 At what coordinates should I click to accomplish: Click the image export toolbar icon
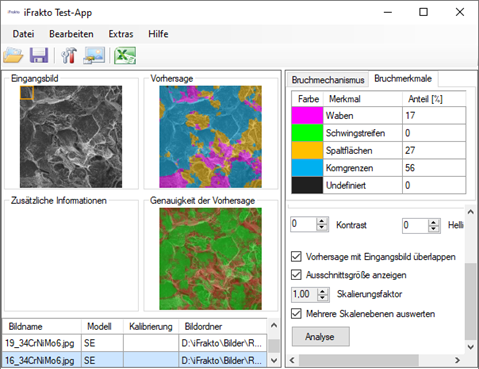94,55
